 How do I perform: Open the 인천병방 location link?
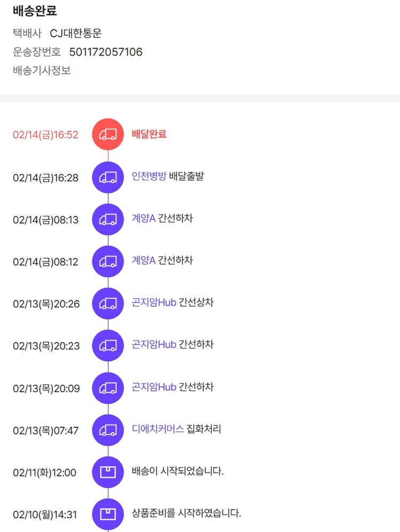point(149,177)
